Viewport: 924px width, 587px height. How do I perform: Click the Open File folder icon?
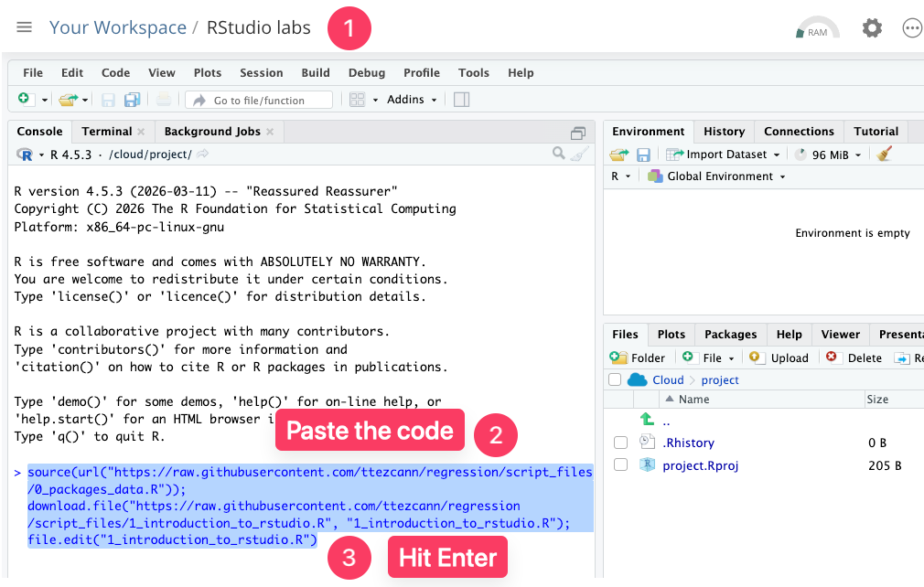(x=68, y=100)
